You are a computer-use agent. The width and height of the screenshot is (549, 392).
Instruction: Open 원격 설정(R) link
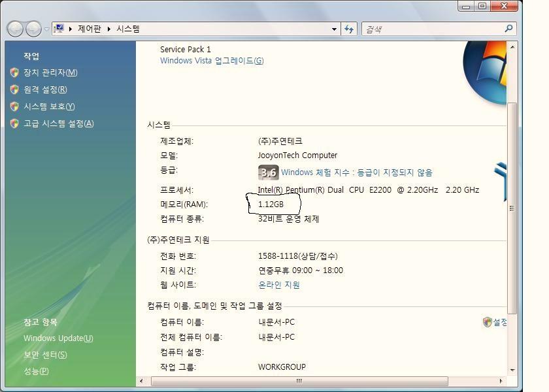point(45,90)
